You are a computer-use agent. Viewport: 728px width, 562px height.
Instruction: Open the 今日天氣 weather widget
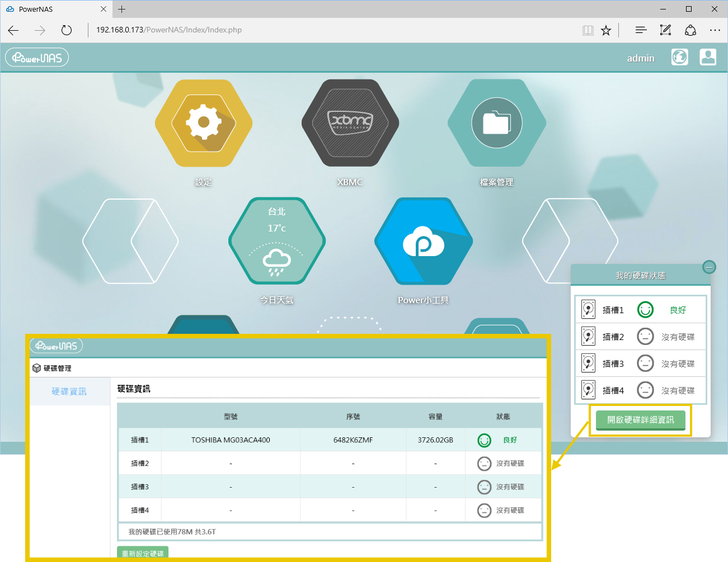coord(277,243)
